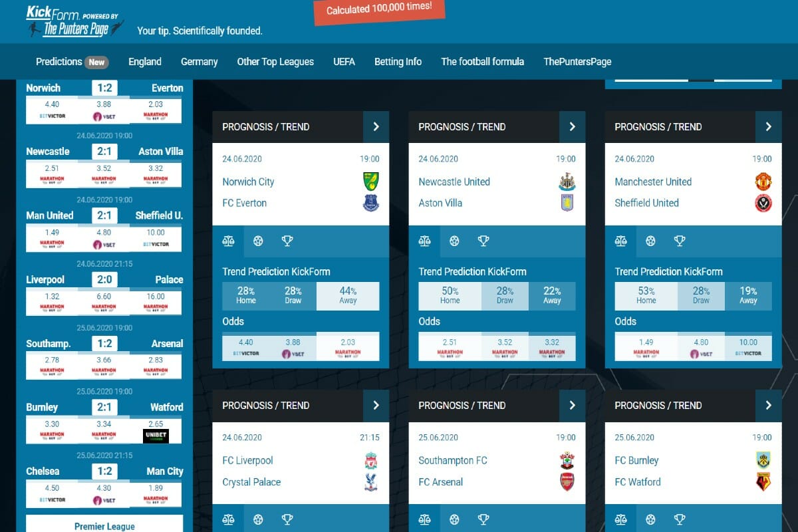Click the Unibet logo under Watford's 2.65 odds
This screenshot has height=532, width=798.
156,436
